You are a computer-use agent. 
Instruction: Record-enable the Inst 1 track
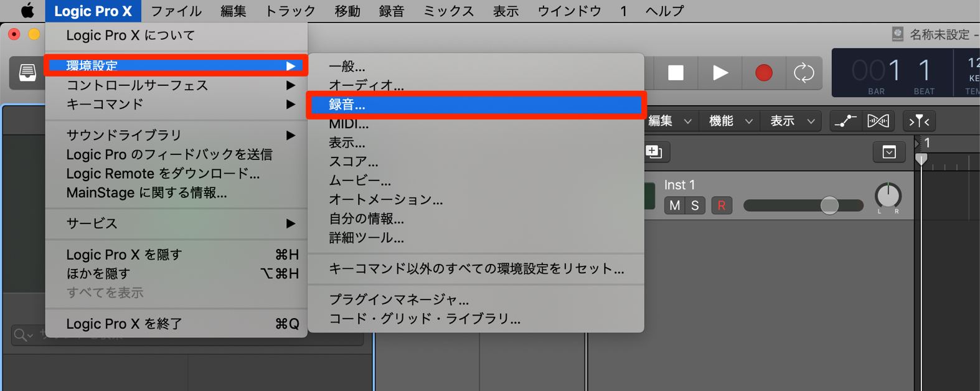[721, 205]
